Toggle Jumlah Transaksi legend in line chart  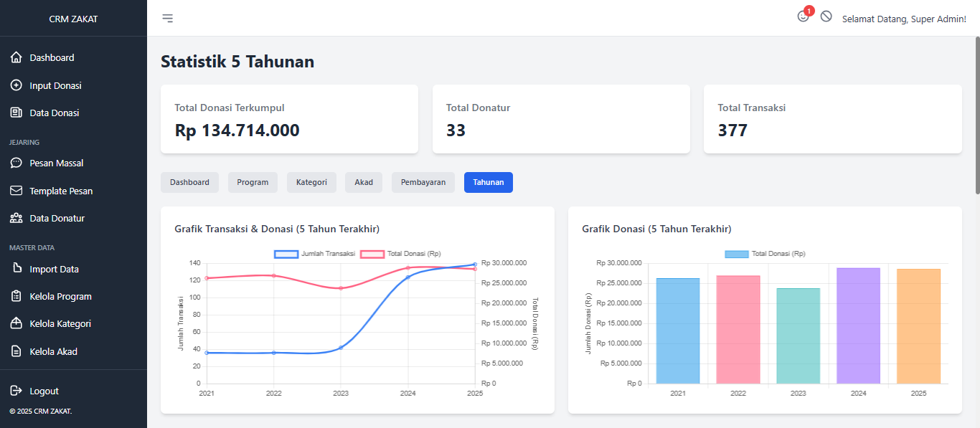click(x=315, y=254)
